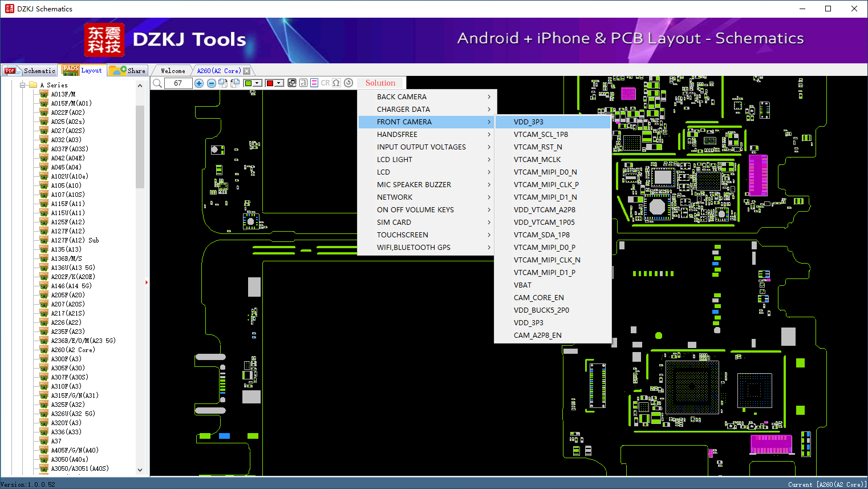The width and height of the screenshot is (868, 489).
Task: Expand the LCD LIGHT submenu arrow
Action: click(489, 160)
